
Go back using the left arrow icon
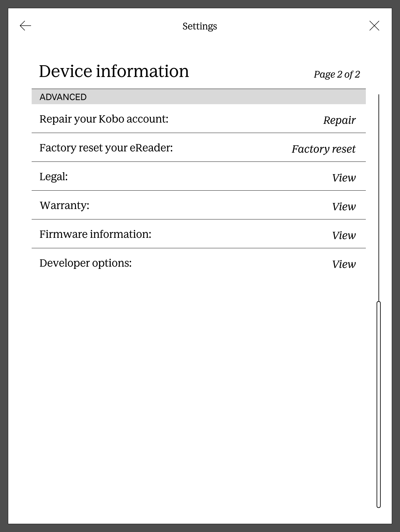[x=25, y=26]
